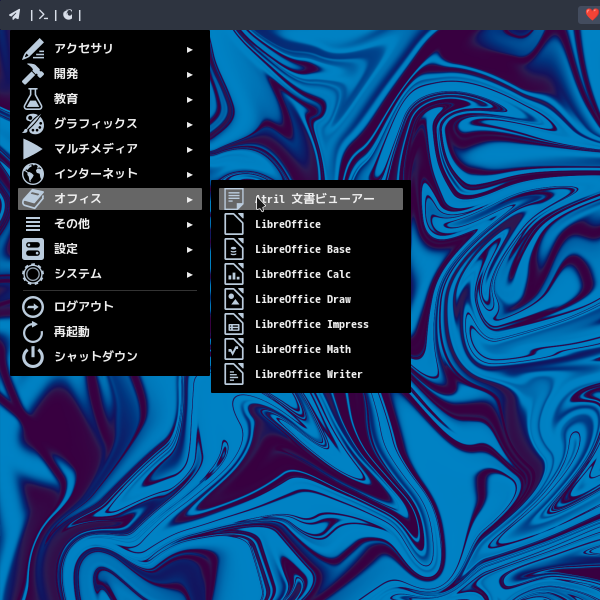Expand the インターネット submenu arrow
The image size is (600, 600).
pyautogui.click(x=189, y=175)
